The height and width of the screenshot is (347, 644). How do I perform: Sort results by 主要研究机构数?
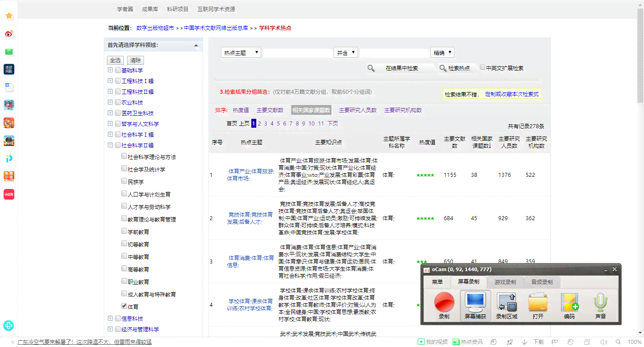pos(403,110)
